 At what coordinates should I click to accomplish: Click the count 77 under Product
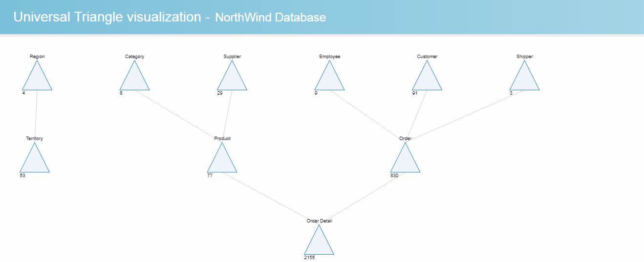210,175
